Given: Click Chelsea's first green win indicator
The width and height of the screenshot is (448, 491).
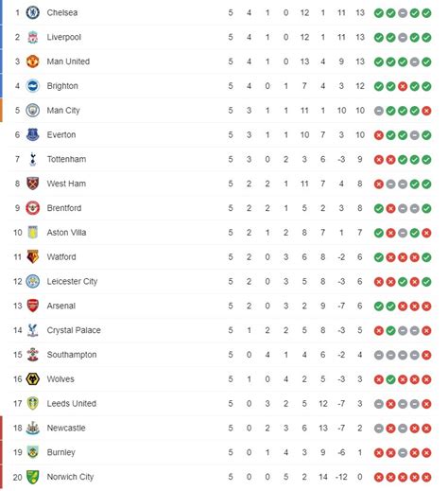Looking at the screenshot, I should 378,13.
